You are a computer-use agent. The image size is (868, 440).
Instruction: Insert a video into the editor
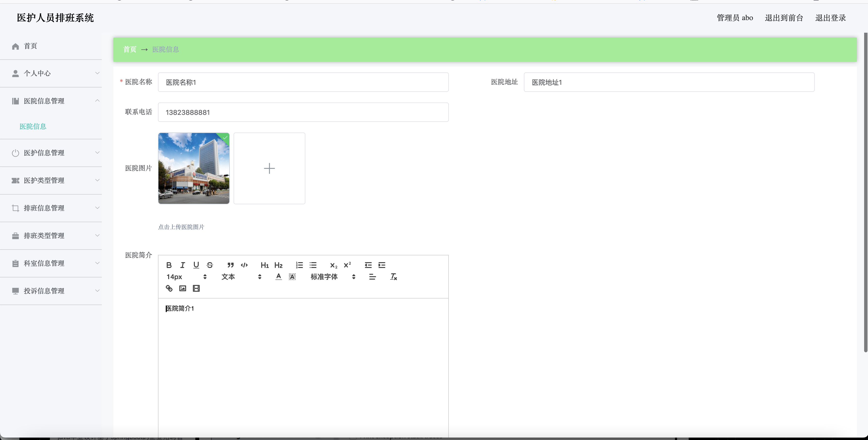(x=196, y=288)
